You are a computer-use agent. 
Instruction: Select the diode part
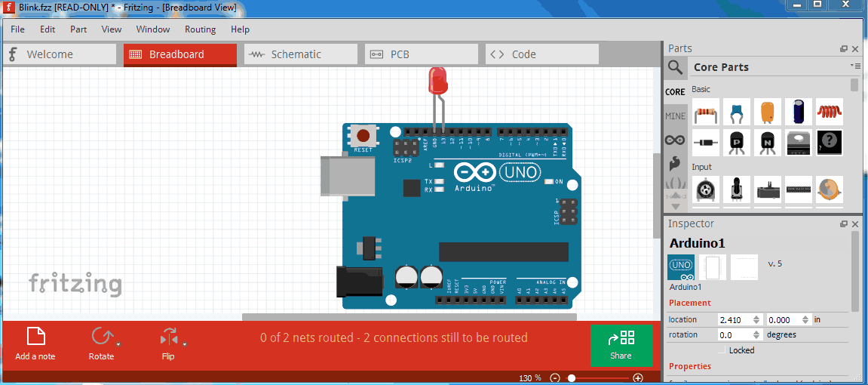[706, 143]
